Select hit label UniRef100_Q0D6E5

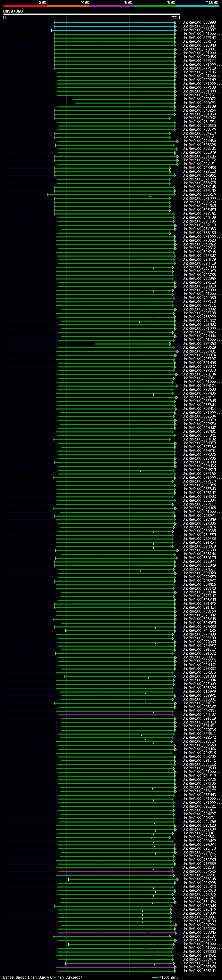click(x=199, y=125)
